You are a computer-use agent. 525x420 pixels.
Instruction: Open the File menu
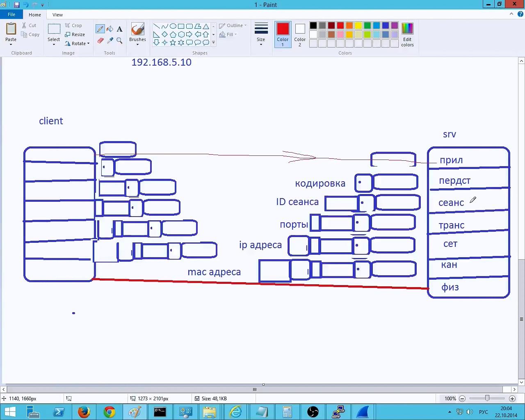click(x=11, y=14)
